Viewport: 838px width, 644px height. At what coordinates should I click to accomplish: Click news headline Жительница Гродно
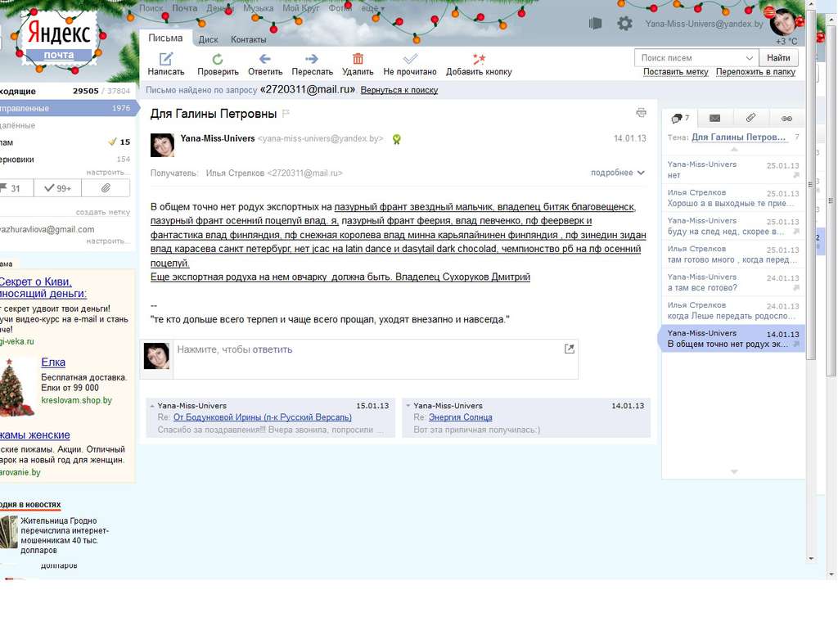(64, 535)
